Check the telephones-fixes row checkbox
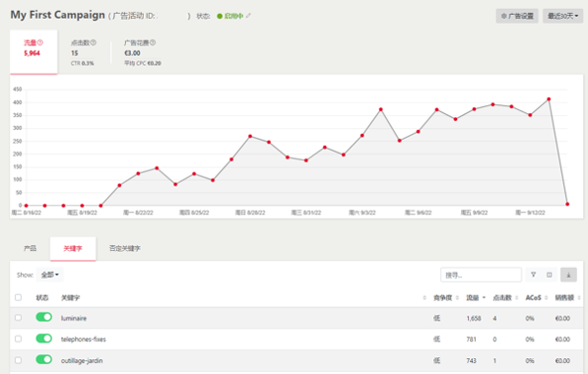Image resolution: width=588 pixels, height=374 pixels. 18,339
